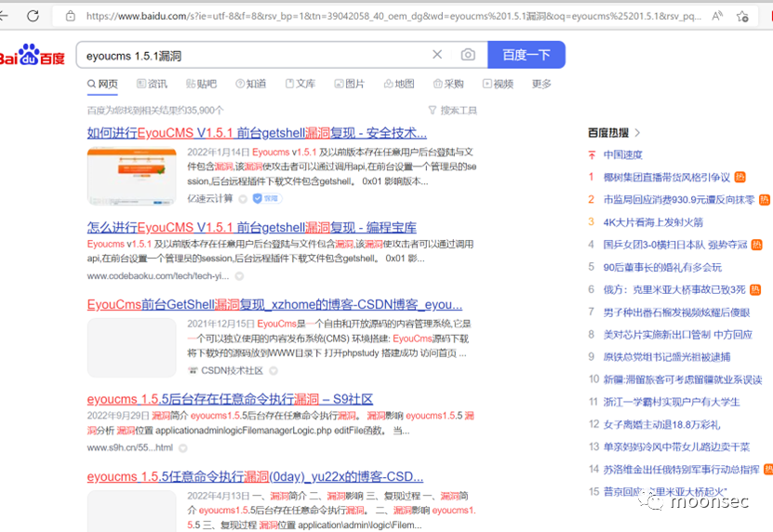773x532 pixels.
Task: Add page to favorites star icon
Action: point(742,16)
